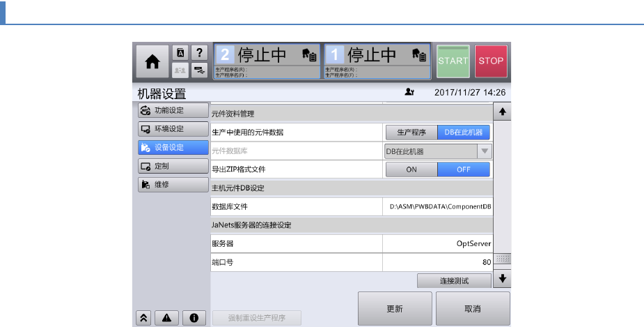
Task: Click the icon on the 维修 button
Action: (x=146, y=185)
